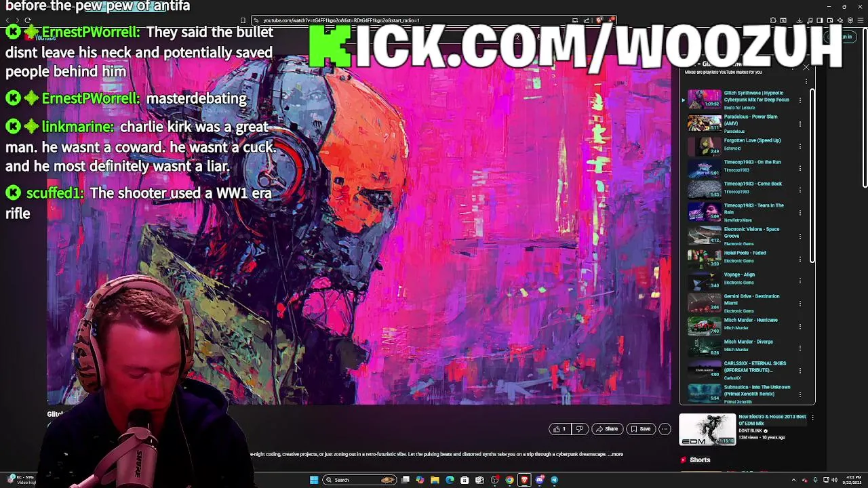Open the Shorts section heading
The image size is (868, 488).
pyautogui.click(x=700, y=460)
